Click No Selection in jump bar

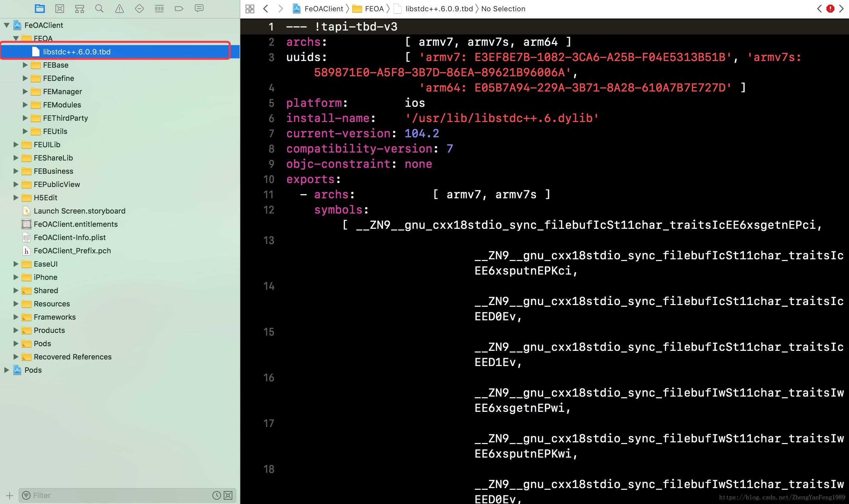[503, 9]
